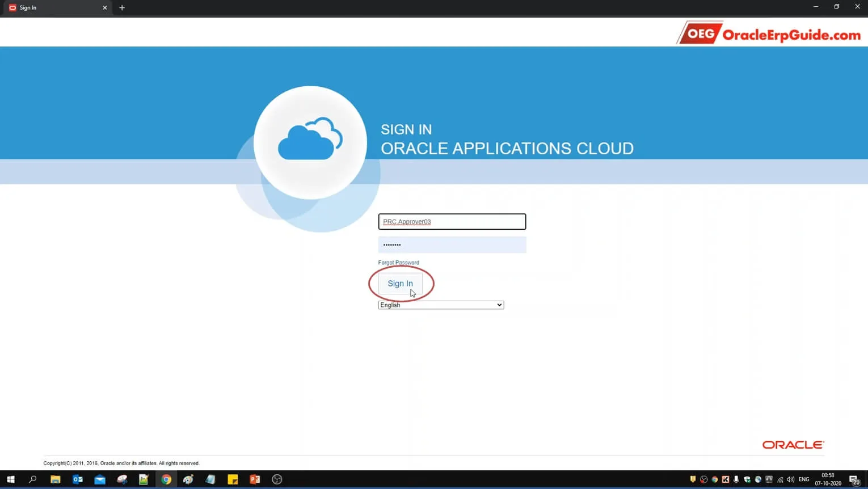Click the first yellow tray icon

coord(693,479)
